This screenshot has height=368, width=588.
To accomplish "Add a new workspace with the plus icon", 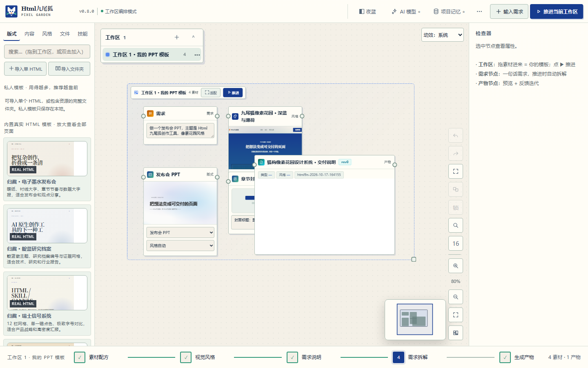I will pos(177,37).
